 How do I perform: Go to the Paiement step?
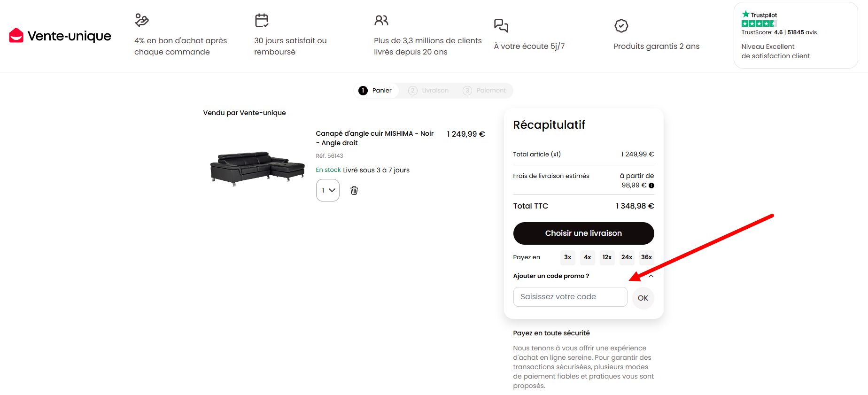(x=485, y=91)
